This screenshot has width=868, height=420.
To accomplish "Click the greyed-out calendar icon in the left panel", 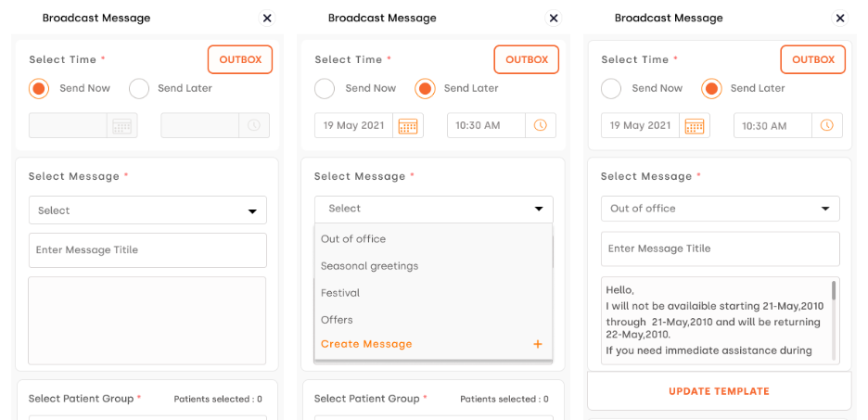I will click(121, 126).
